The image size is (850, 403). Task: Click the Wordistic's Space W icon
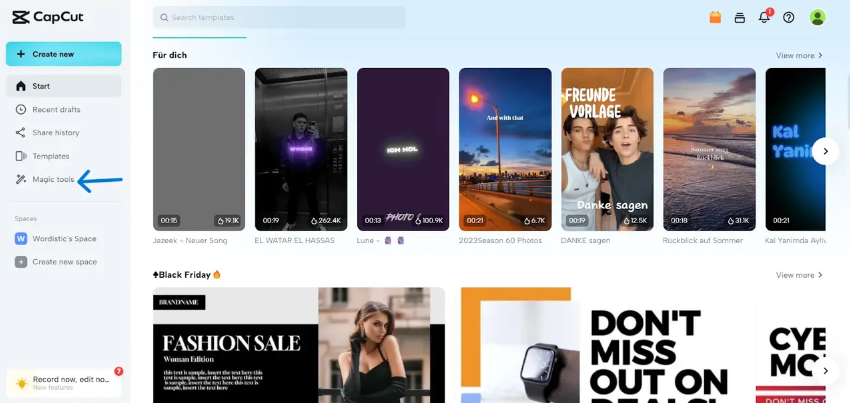coord(21,239)
